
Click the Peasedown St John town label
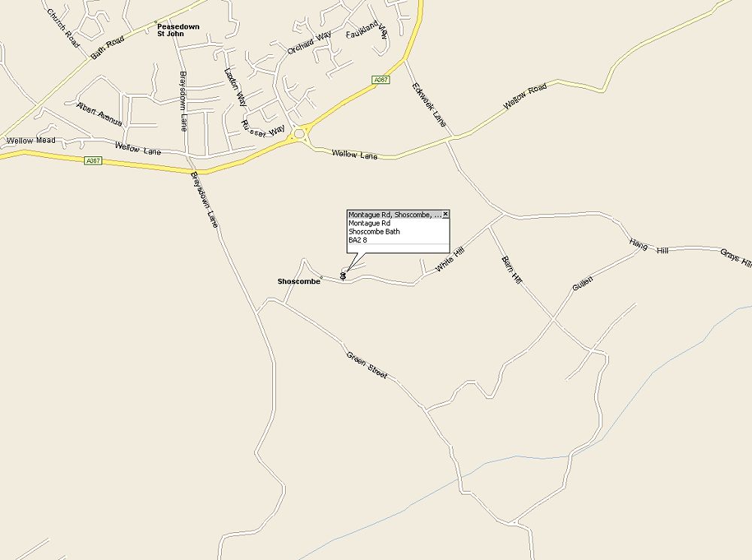pyautogui.click(x=178, y=30)
